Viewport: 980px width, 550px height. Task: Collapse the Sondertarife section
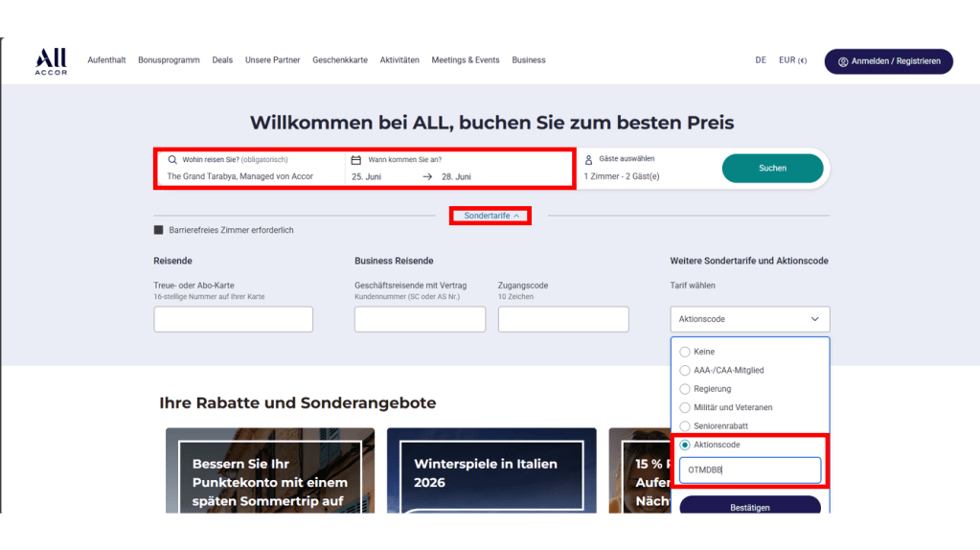490,217
